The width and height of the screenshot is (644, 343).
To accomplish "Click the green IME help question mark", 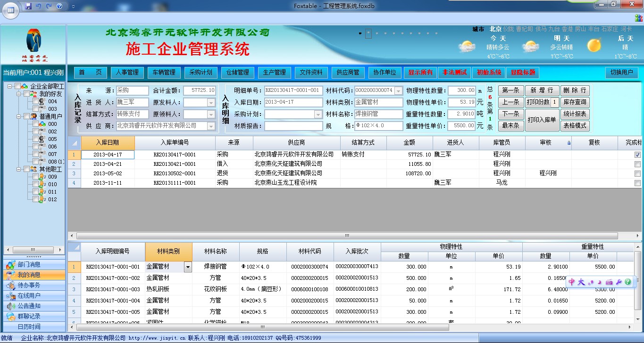I will pos(627,282).
